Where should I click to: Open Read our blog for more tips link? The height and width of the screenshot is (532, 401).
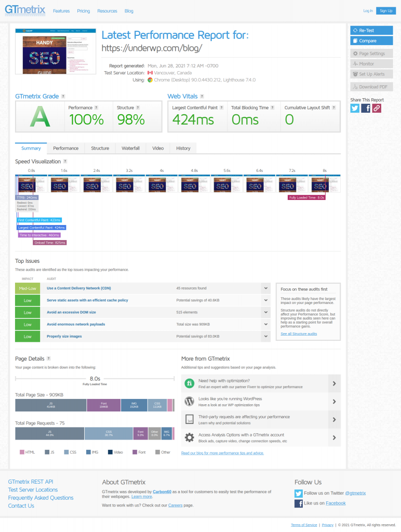pos(222,453)
